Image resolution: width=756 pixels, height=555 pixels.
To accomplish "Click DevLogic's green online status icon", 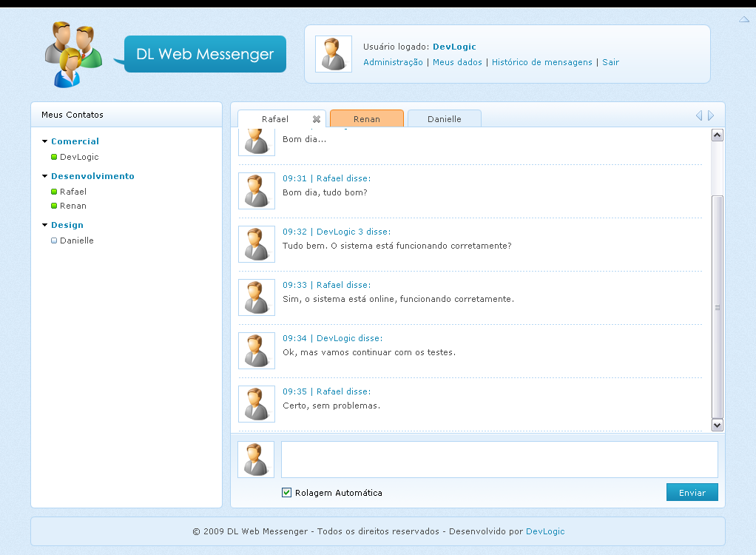I will pyautogui.click(x=54, y=157).
